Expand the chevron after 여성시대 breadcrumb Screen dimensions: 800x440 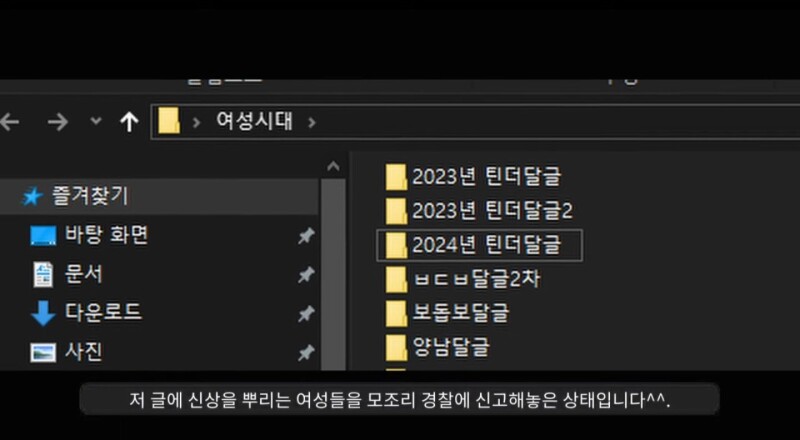(312, 122)
